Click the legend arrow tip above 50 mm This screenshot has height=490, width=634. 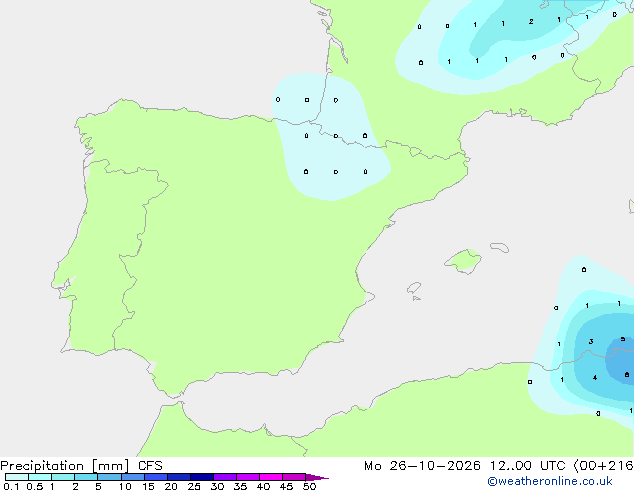tap(317, 477)
